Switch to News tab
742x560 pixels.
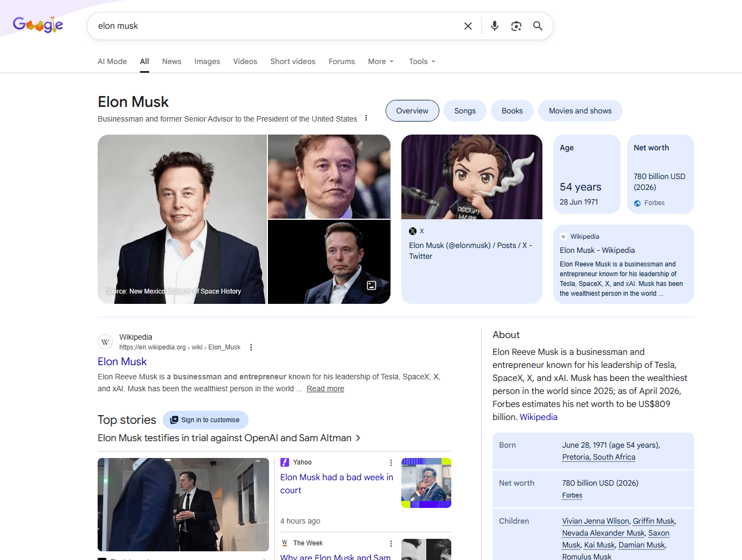pos(172,61)
